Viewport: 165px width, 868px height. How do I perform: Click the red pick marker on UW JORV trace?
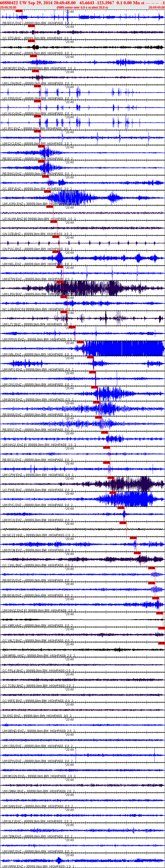point(48,191)
